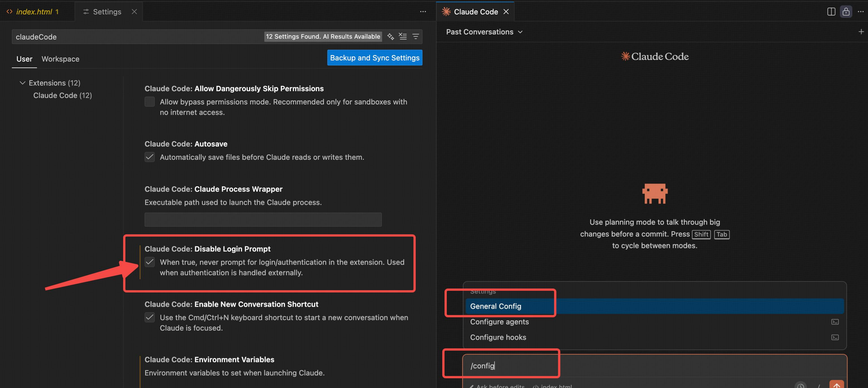The width and height of the screenshot is (868, 388).
Task: Click the terminal icon beside Configure agents
Action: click(x=835, y=322)
